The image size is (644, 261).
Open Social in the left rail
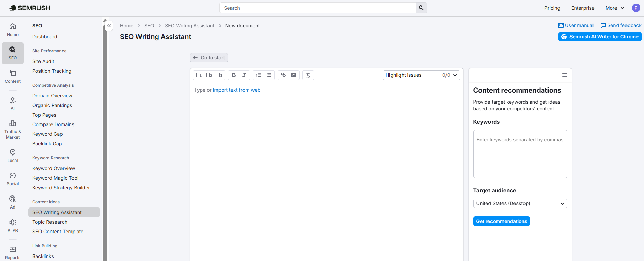13,179
